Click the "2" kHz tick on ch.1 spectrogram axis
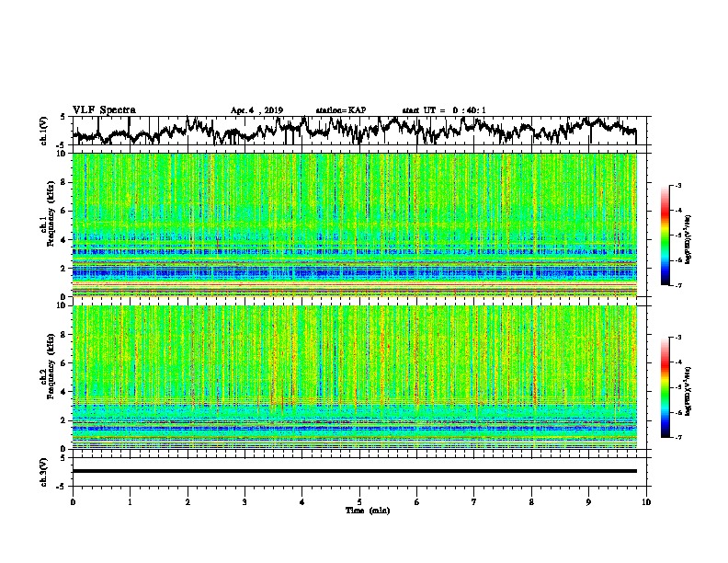 point(65,268)
